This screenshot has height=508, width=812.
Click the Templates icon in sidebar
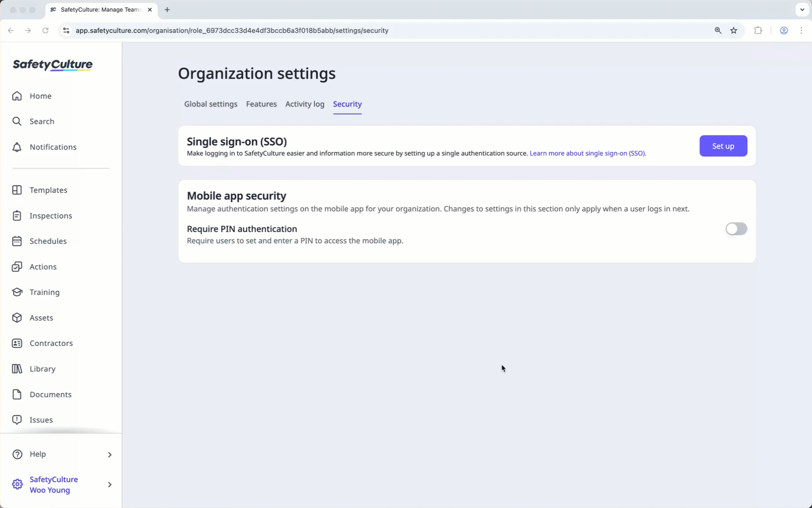(x=17, y=190)
